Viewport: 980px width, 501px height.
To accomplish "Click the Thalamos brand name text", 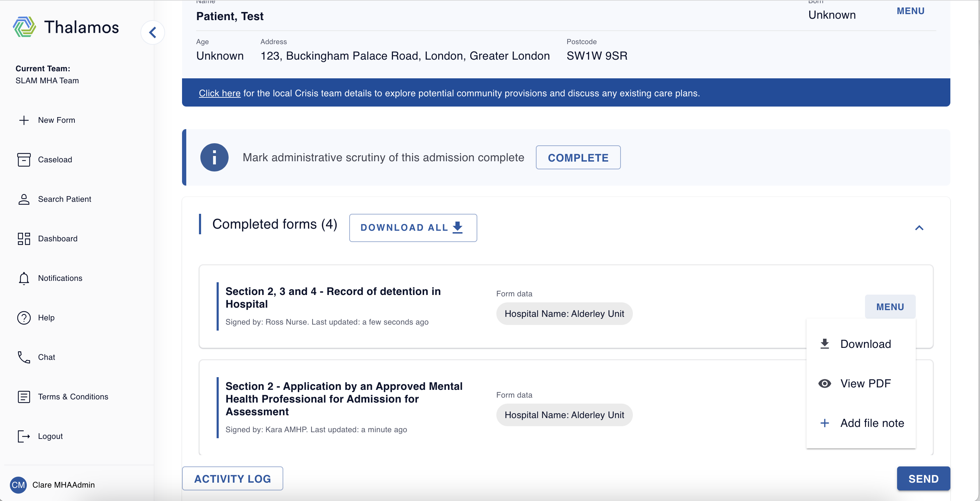I will (x=81, y=28).
